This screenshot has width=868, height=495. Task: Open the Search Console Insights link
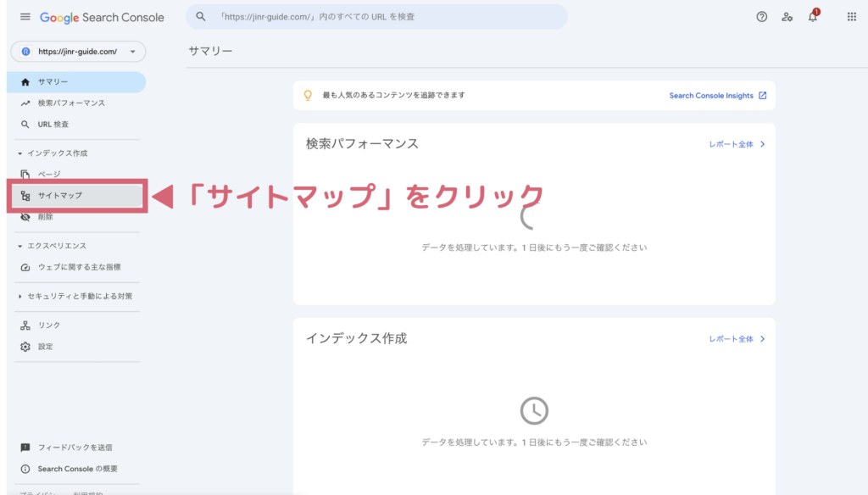tap(711, 95)
